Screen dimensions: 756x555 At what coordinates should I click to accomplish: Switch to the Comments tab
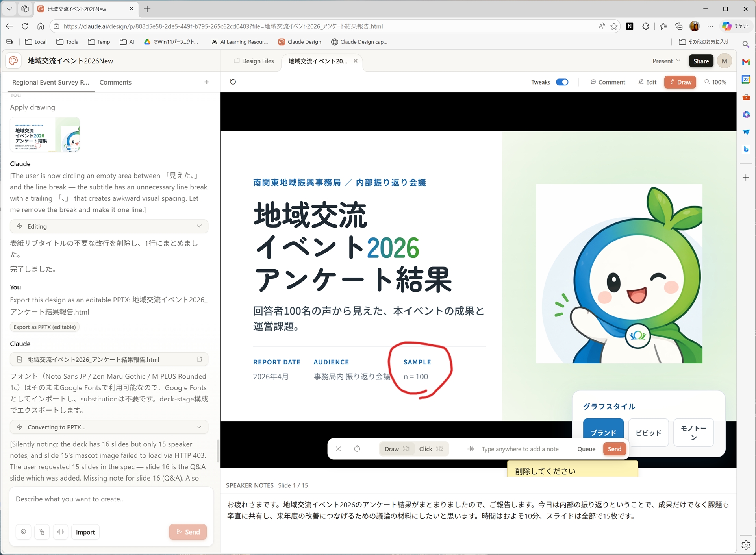pos(115,82)
